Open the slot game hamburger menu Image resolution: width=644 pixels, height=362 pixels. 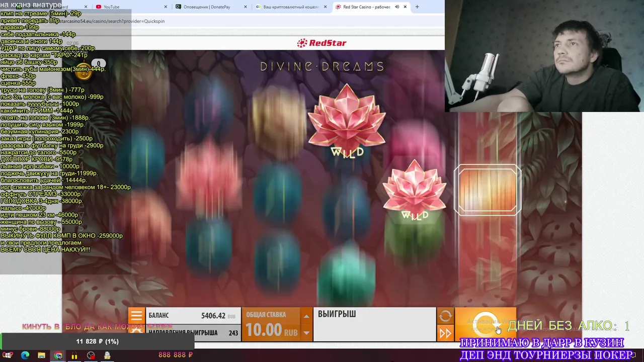(136, 316)
